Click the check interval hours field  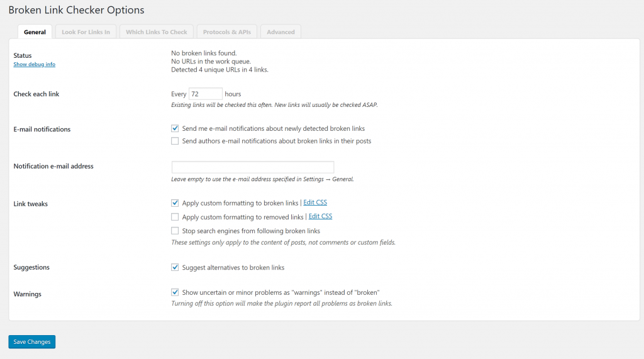click(205, 94)
